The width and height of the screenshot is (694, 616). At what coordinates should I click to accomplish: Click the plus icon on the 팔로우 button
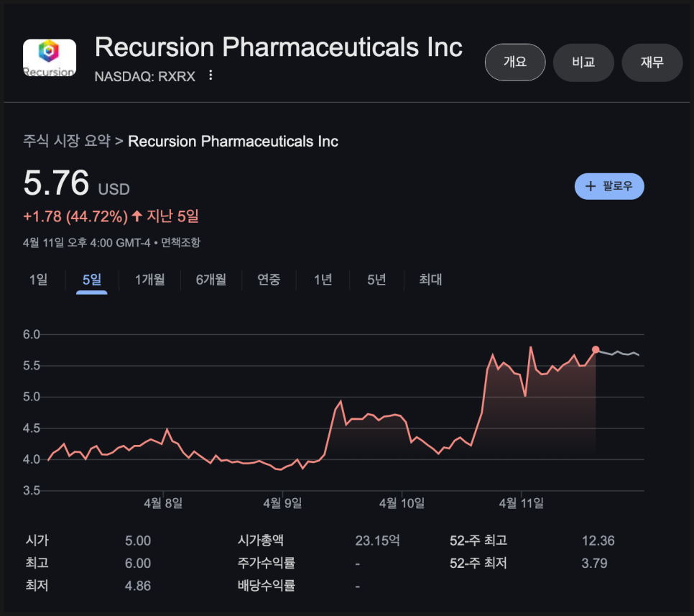click(591, 186)
